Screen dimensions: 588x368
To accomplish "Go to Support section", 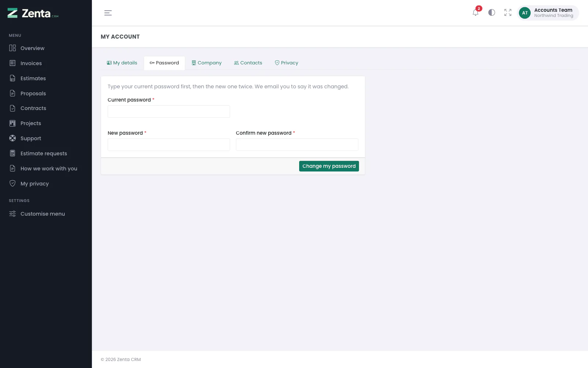I will click(x=46, y=138).
